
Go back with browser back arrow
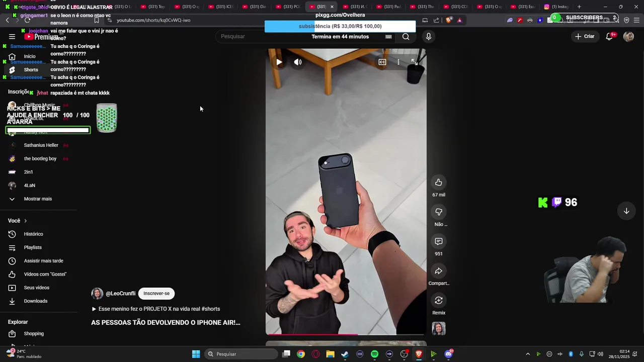coord(7,20)
